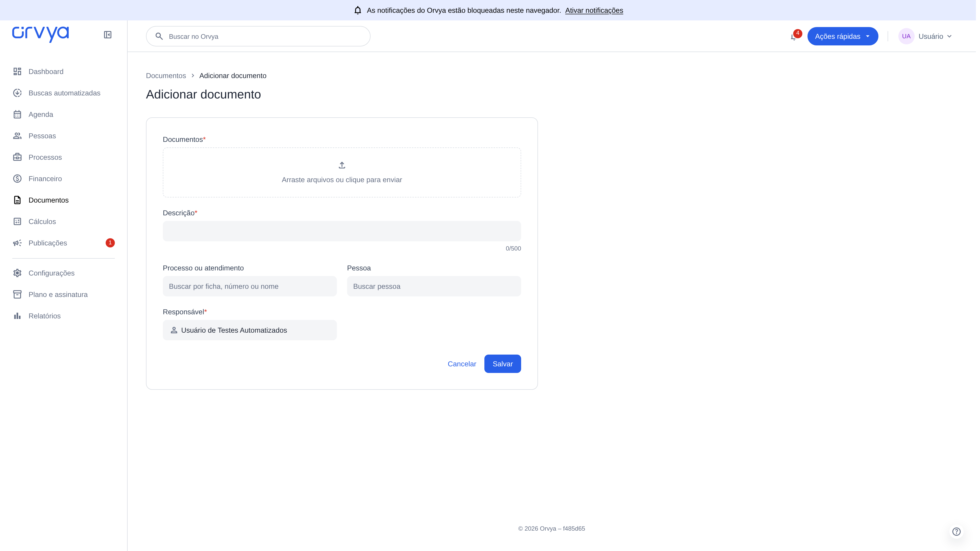Click the 0/500 character counter
The image size is (980, 551).
[x=513, y=248]
